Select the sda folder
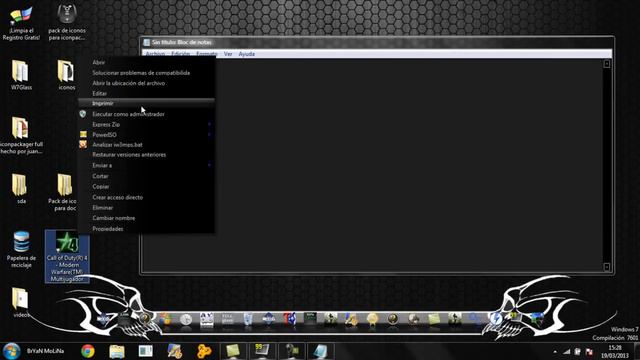 [x=20, y=189]
